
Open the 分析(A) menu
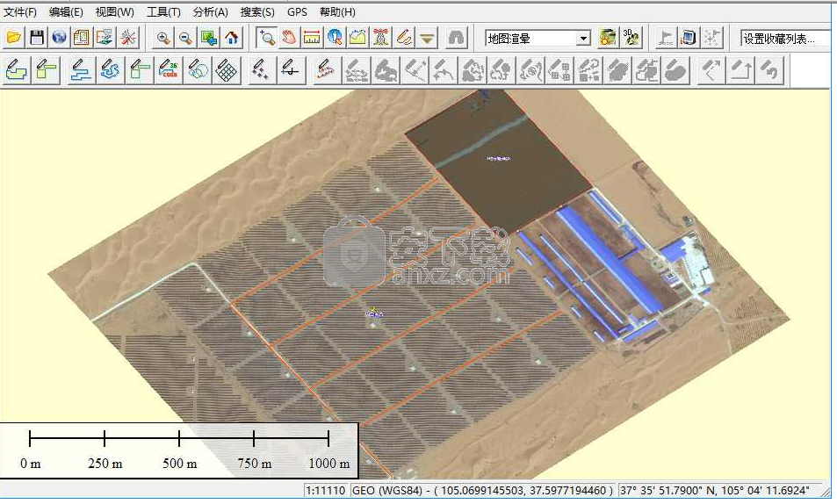pos(211,11)
